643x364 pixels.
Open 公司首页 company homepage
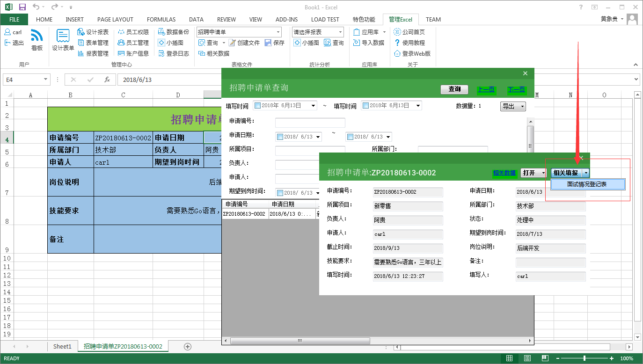pyautogui.click(x=409, y=32)
